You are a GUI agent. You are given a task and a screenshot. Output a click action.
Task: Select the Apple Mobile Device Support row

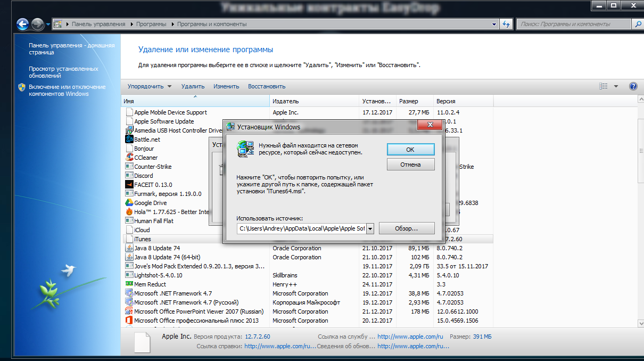coord(308,112)
